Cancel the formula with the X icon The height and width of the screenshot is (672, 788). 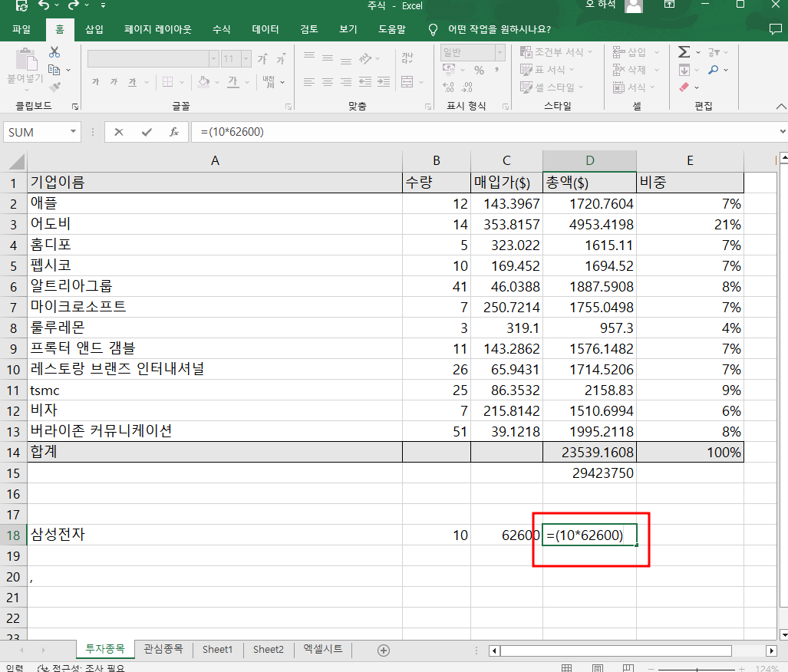tap(119, 132)
